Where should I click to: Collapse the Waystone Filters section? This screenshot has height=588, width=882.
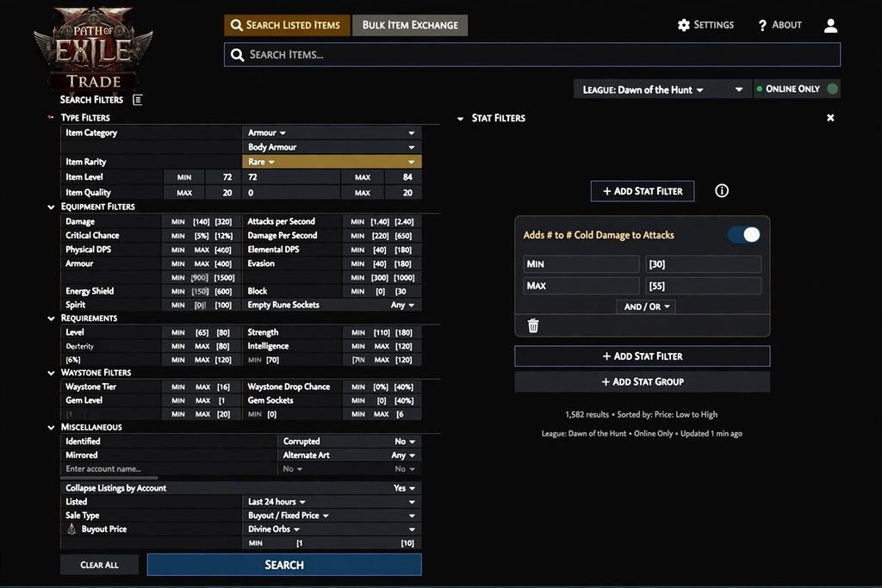point(51,373)
